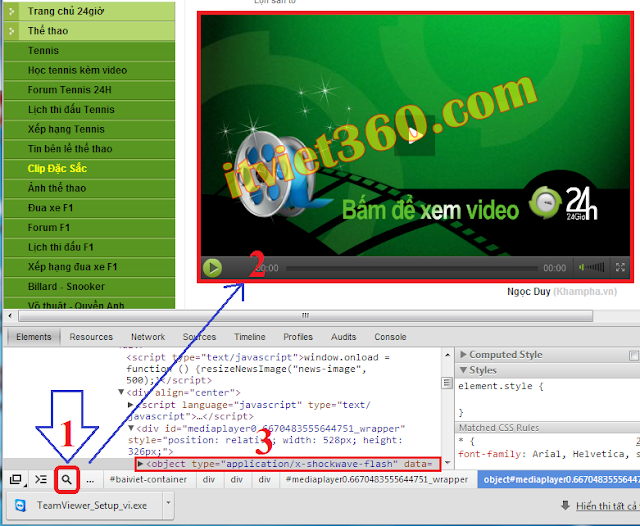Switch to the Console tab
This screenshot has height=526, width=640.
point(390,337)
